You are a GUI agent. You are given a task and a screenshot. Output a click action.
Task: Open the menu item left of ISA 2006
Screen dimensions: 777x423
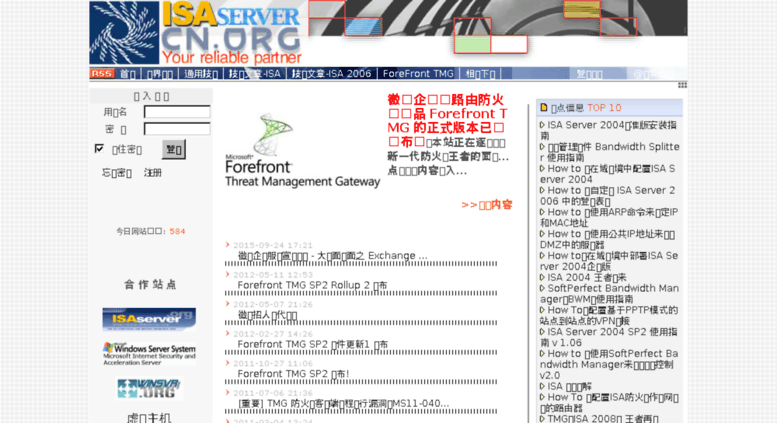[x=255, y=74]
